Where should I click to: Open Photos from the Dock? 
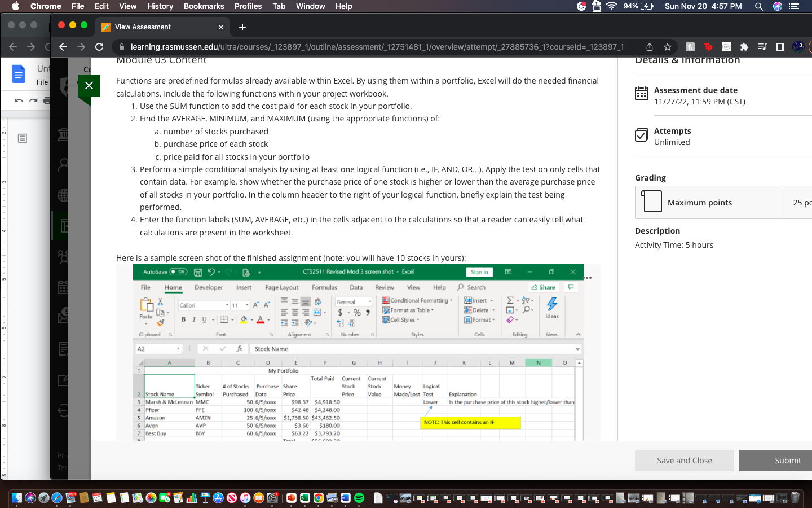[x=151, y=498]
